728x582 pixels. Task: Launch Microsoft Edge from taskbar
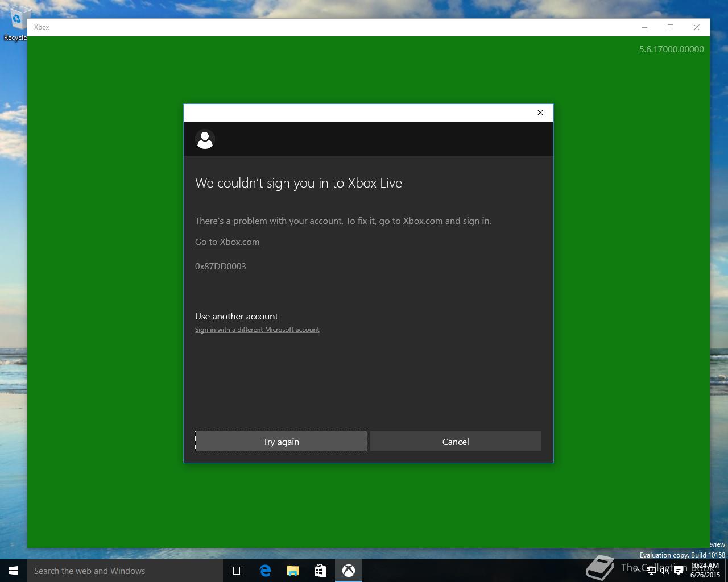click(x=264, y=571)
